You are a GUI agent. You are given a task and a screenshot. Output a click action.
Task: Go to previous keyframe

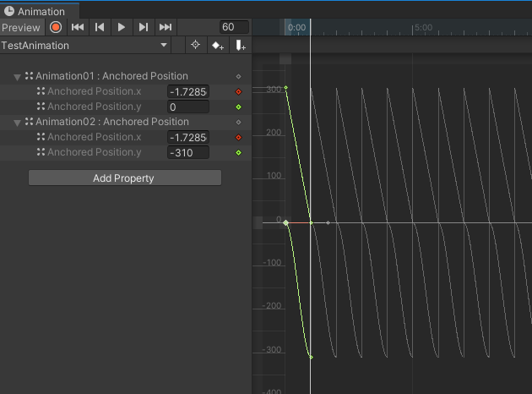click(100, 27)
